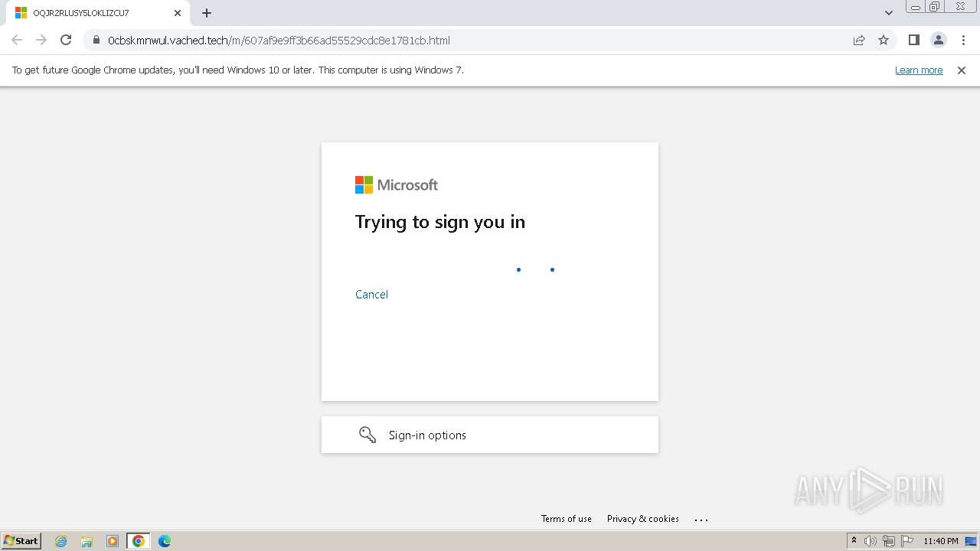Click the Microsoft logo

397,184
